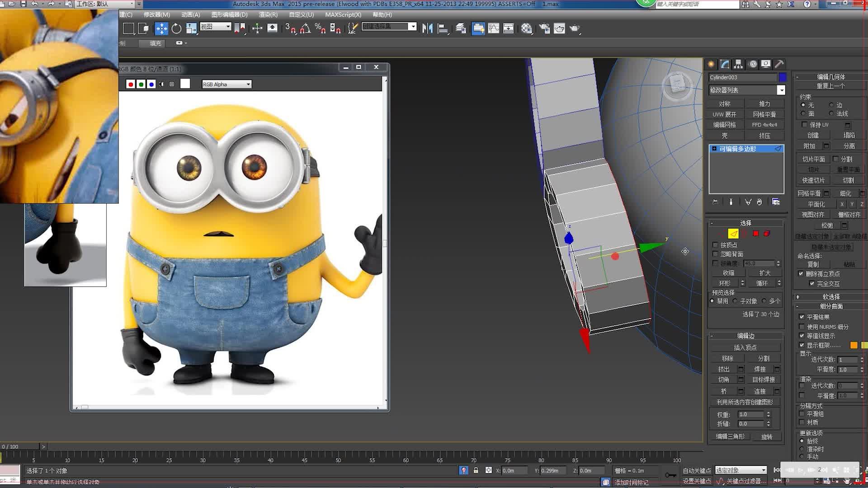
Task: Open the Motion command panel tab
Action: coord(753,64)
